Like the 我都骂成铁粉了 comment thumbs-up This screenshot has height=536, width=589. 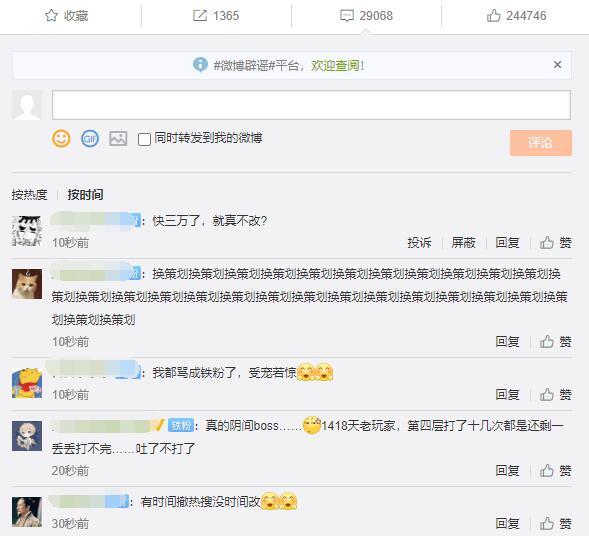tap(556, 395)
